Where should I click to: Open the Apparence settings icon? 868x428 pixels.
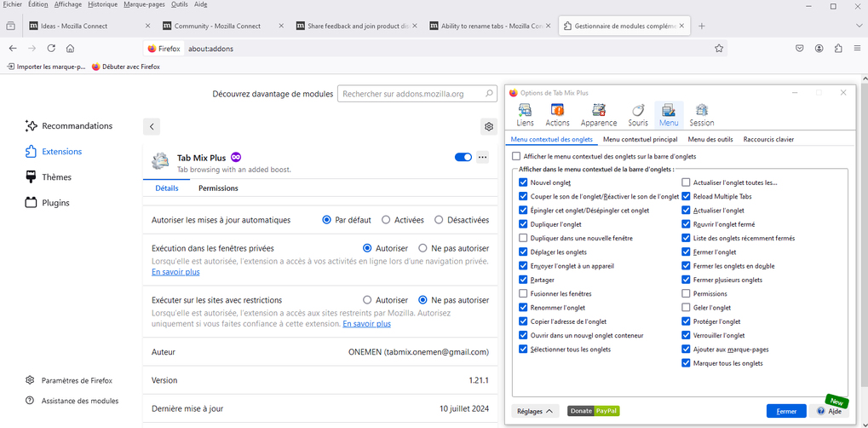[x=599, y=114]
